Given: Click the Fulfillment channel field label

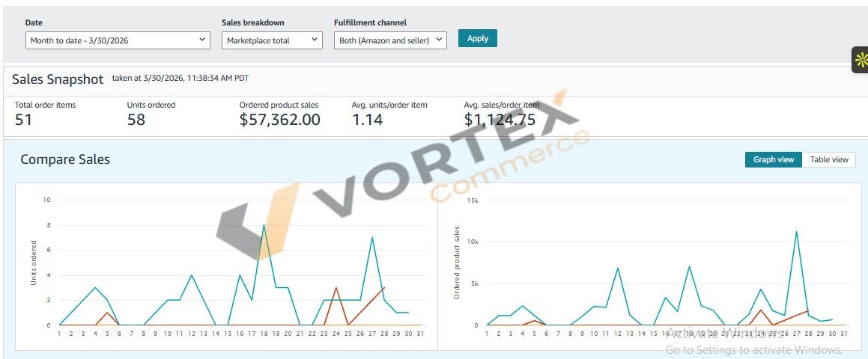Looking at the screenshot, I should point(370,22).
